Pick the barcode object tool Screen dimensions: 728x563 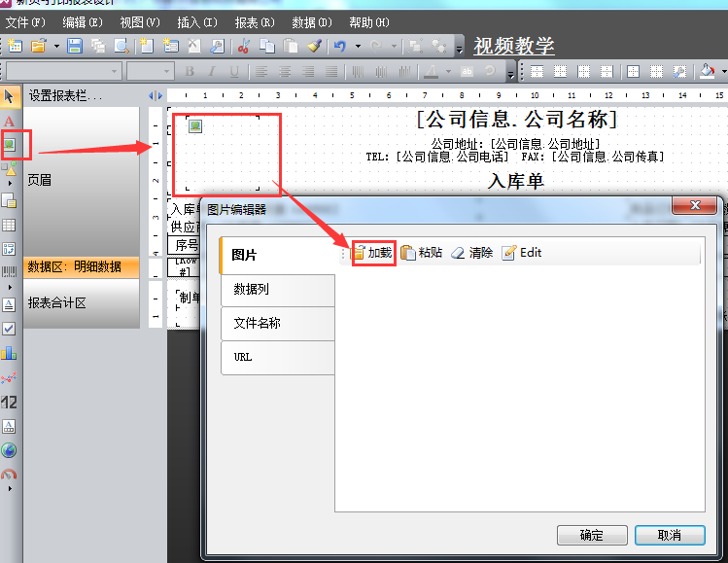[10, 271]
